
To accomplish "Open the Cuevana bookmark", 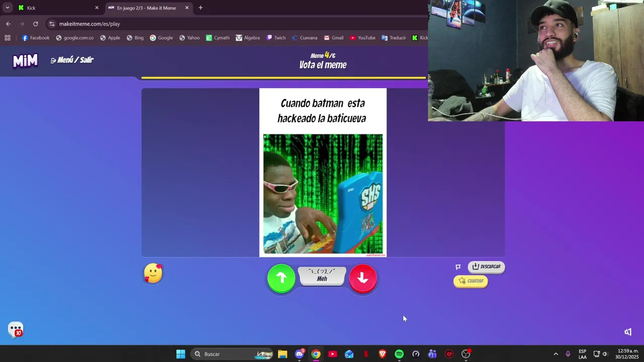I will tap(304, 38).
